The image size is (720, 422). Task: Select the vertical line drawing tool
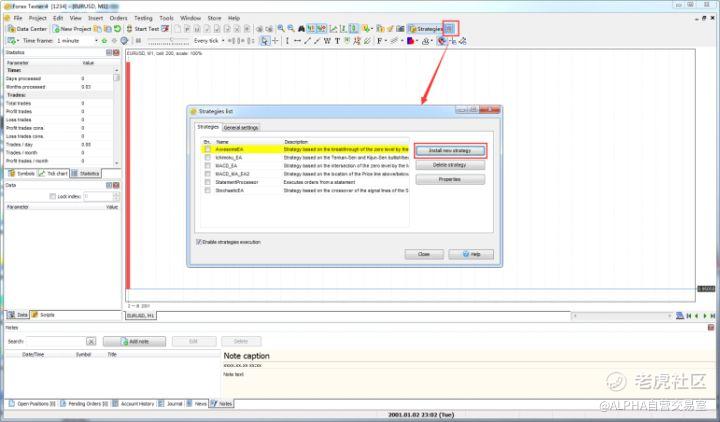(x=287, y=41)
